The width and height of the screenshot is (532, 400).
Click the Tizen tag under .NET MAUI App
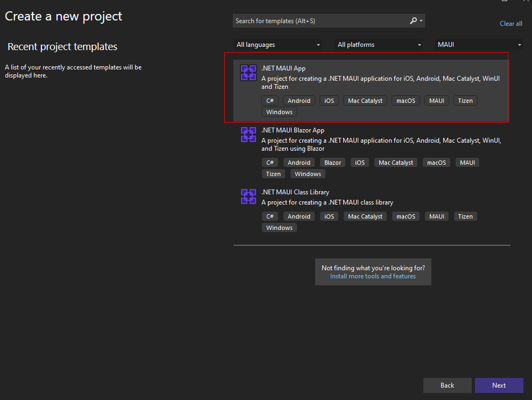tap(465, 101)
